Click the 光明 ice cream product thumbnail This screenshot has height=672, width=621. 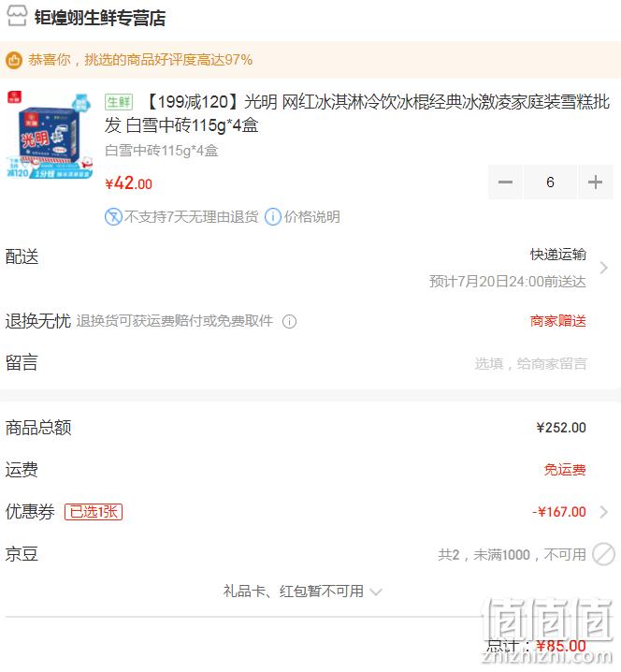[x=50, y=135]
